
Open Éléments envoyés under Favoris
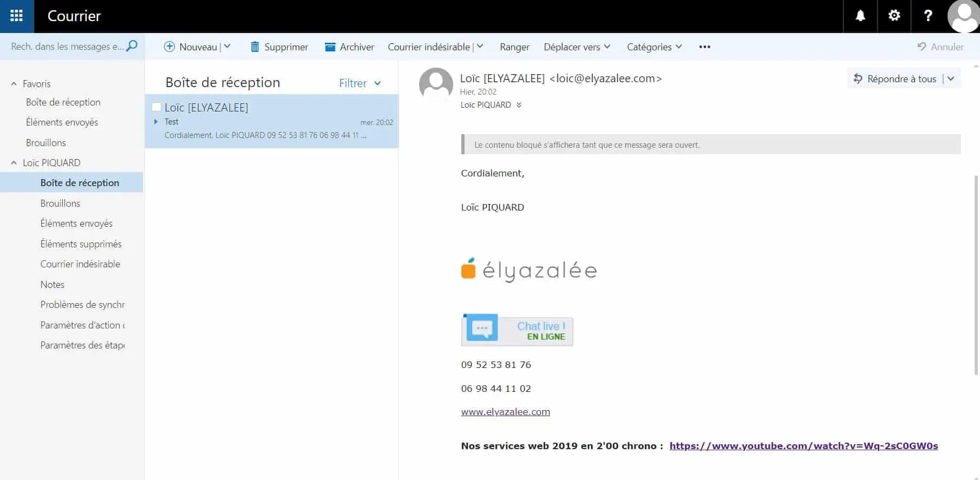[x=62, y=122]
